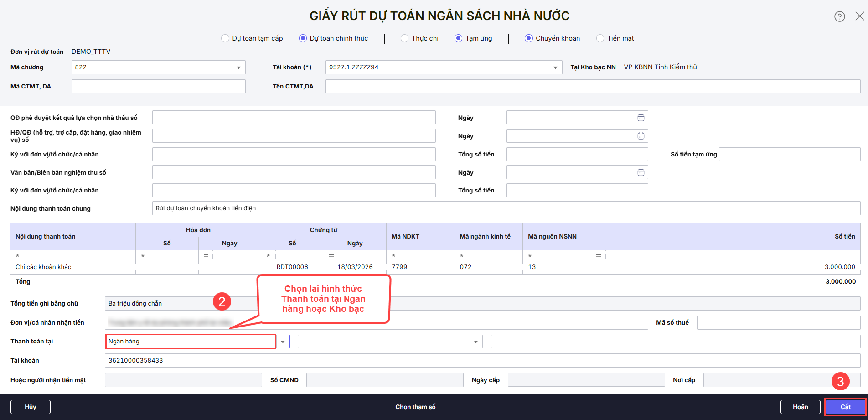Edit recipient Tài khoản 36210000358433 field
Viewport: 868px width, 420px height.
coord(483,361)
